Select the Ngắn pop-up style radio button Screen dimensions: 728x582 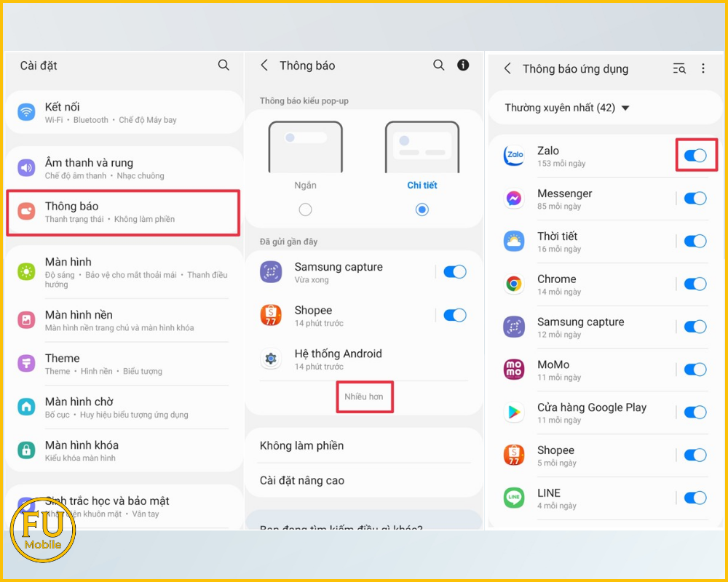tap(305, 209)
